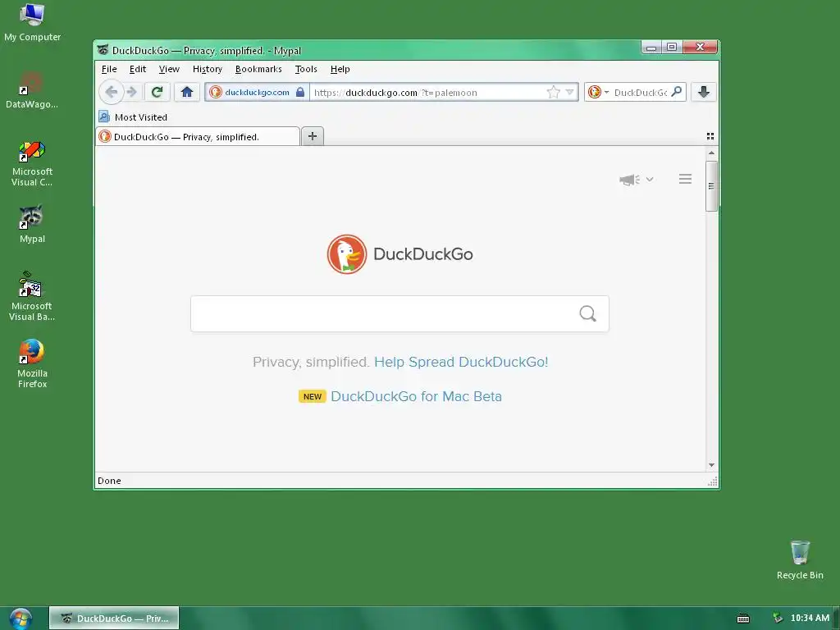Click the network tray icon beside the clock
Image resolution: width=840 pixels, height=630 pixels.
[x=778, y=619]
